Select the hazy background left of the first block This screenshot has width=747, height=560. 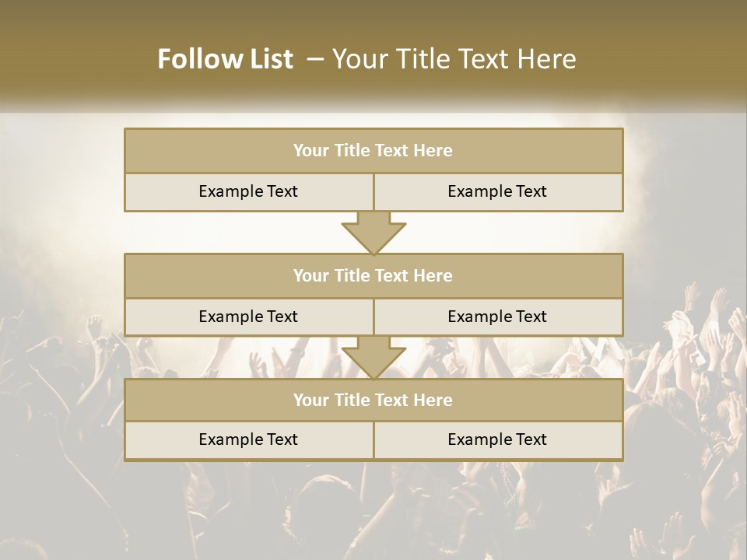pos(62,171)
